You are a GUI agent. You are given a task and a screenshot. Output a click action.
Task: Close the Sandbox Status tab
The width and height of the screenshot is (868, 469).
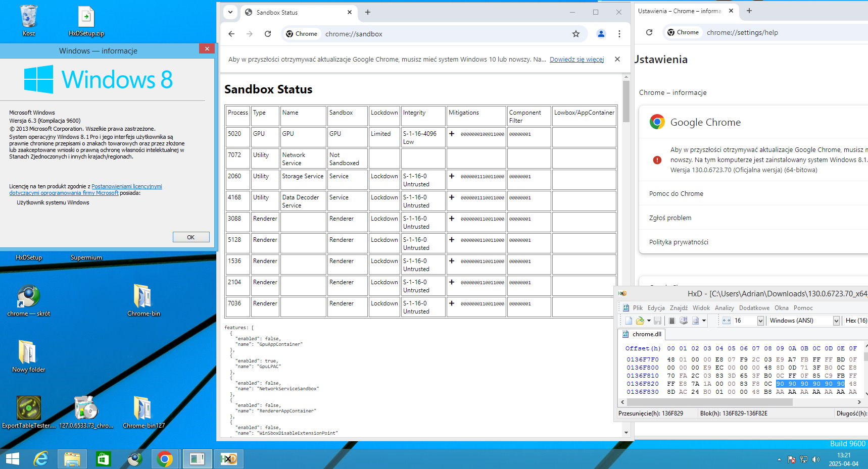point(350,12)
